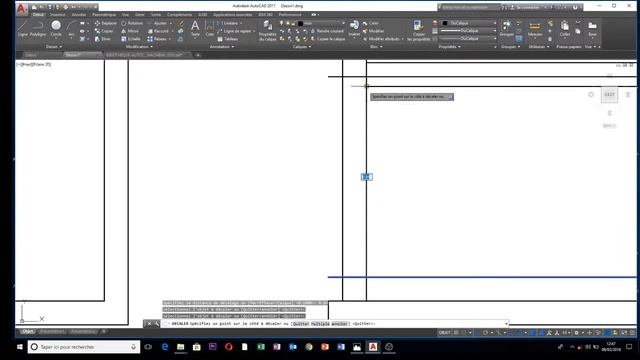This screenshot has width=640, height=360.
Task: Choose the Quitter command-line option
Action: [301, 324]
